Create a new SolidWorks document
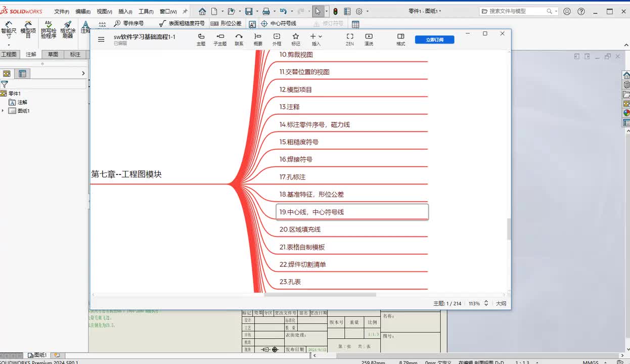630x364 pixels. tap(214, 11)
